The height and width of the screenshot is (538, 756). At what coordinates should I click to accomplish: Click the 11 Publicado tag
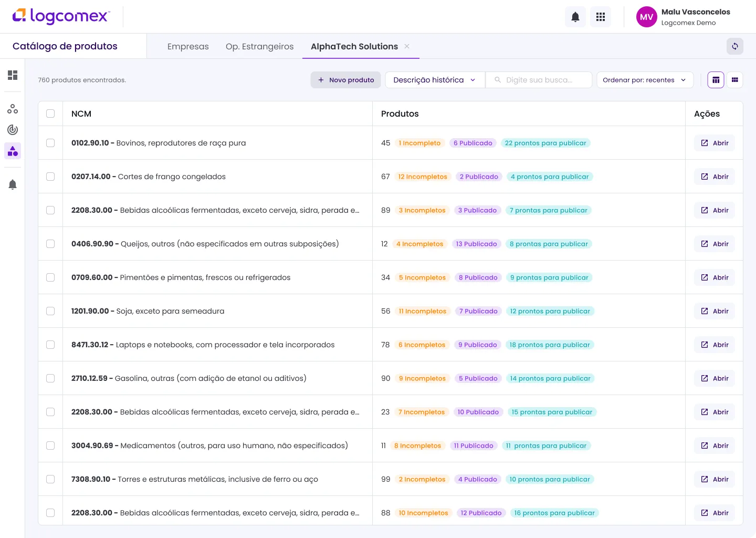pyautogui.click(x=474, y=446)
